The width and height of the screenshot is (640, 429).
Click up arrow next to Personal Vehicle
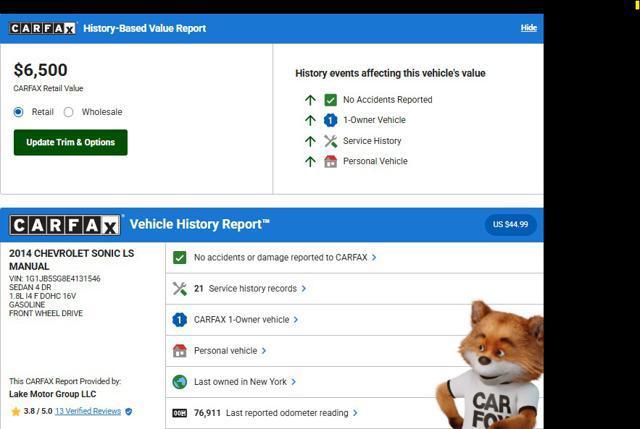tap(310, 161)
